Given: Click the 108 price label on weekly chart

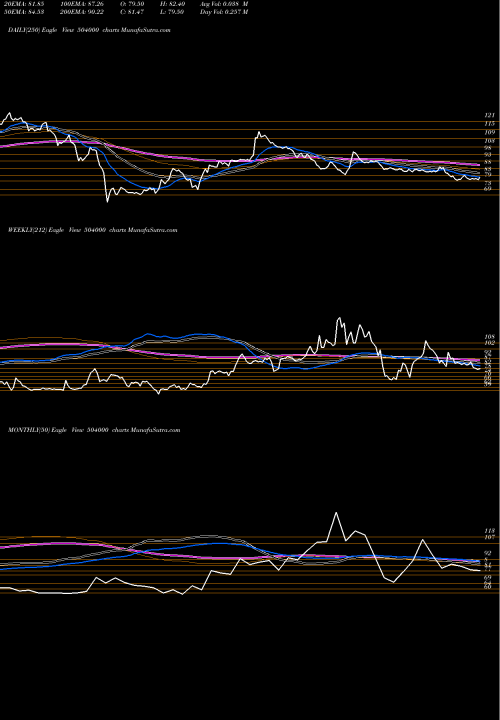Looking at the screenshot, I should point(489,337).
